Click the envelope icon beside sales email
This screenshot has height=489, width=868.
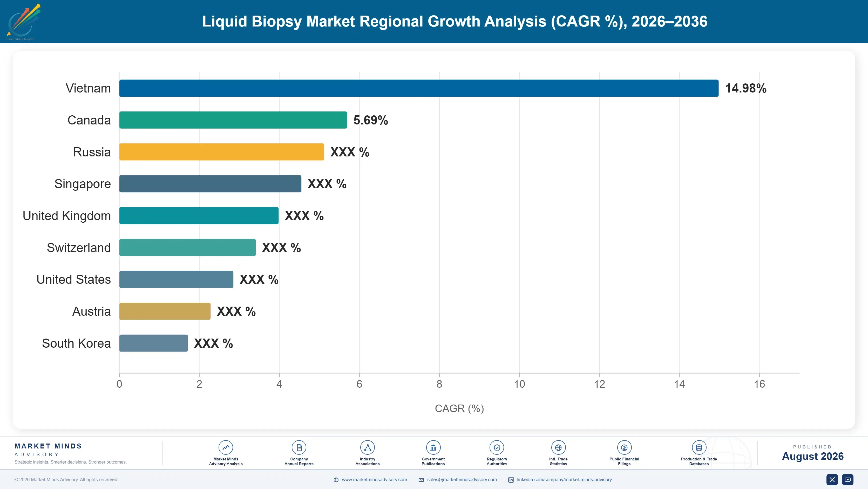click(x=421, y=480)
